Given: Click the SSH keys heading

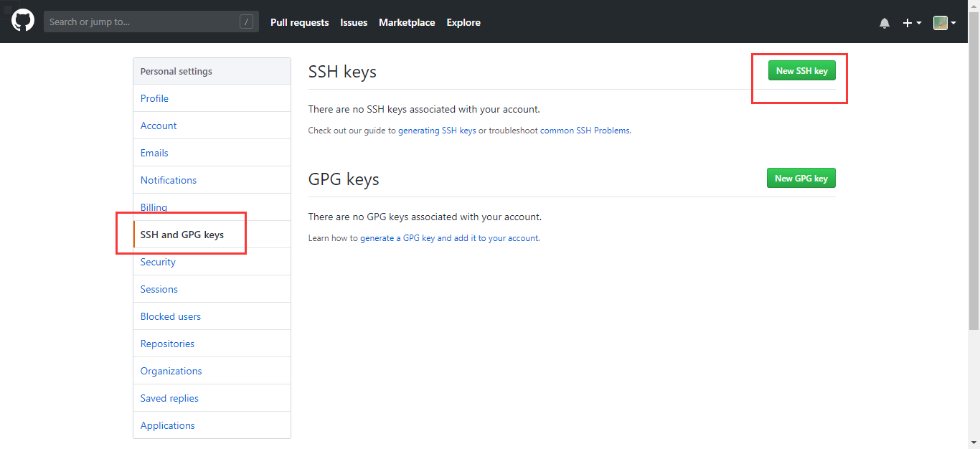Looking at the screenshot, I should tap(342, 72).
